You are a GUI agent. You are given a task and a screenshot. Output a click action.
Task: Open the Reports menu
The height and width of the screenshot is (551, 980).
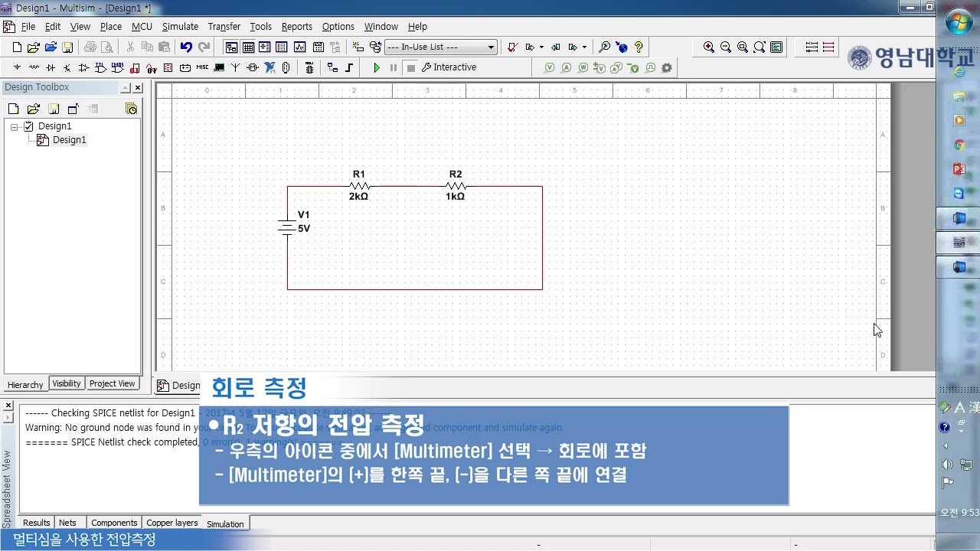pyautogui.click(x=297, y=26)
